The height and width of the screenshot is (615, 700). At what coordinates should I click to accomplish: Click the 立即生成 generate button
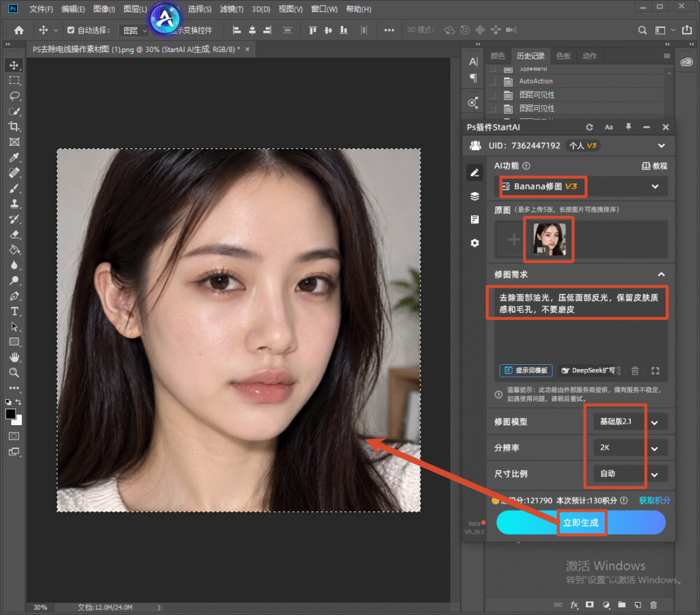click(581, 523)
